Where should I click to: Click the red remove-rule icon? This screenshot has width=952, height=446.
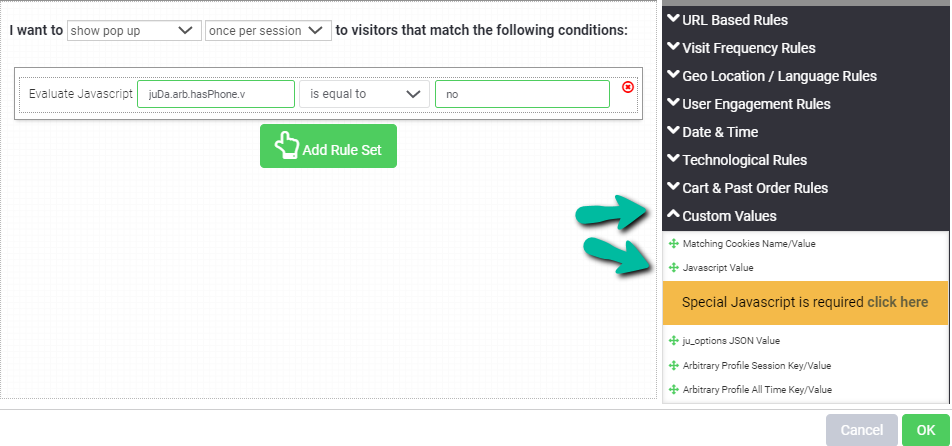tap(628, 87)
